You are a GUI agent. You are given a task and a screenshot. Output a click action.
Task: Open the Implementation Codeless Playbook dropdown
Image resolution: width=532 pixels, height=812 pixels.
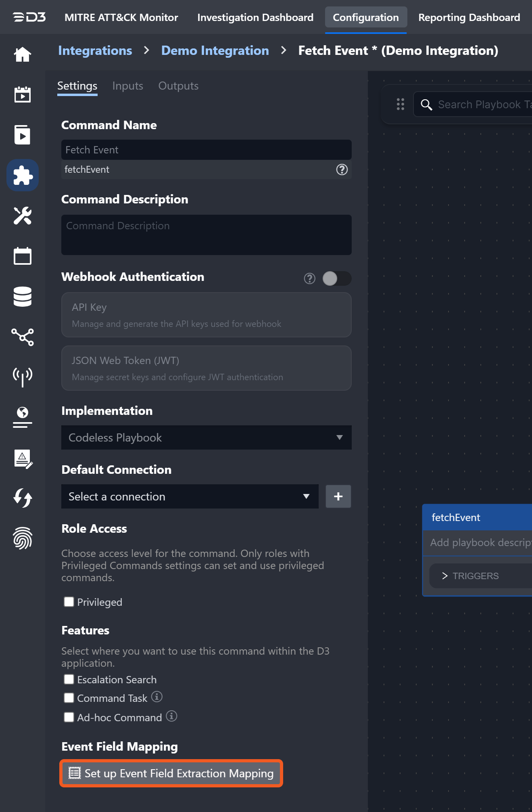point(207,437)
